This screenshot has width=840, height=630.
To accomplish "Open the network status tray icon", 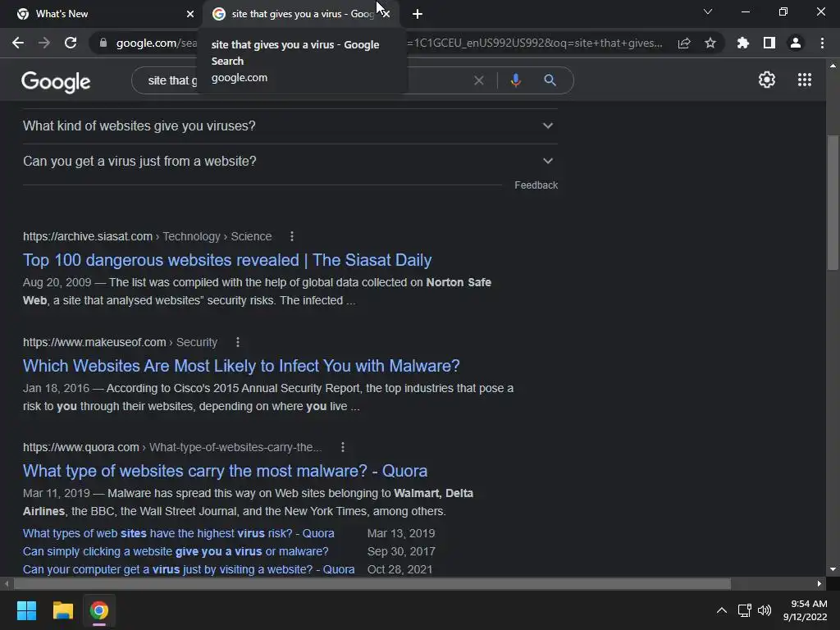I will pos(745,610).
